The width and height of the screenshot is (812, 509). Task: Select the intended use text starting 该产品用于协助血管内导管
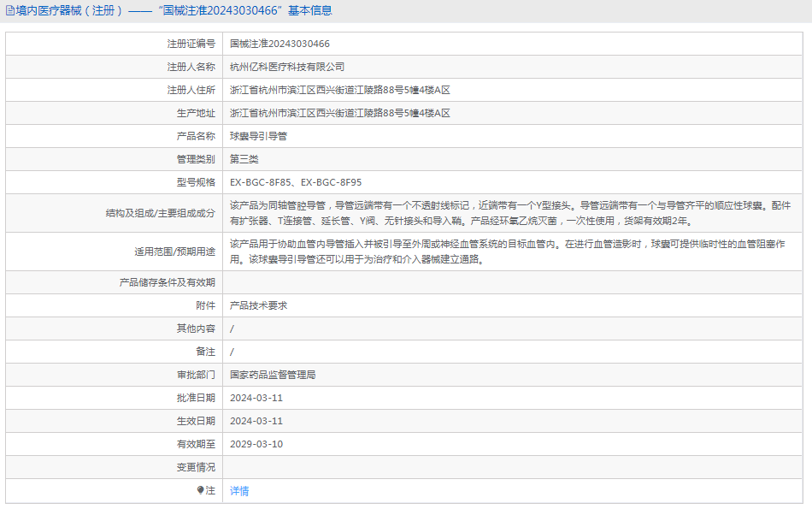508,252
